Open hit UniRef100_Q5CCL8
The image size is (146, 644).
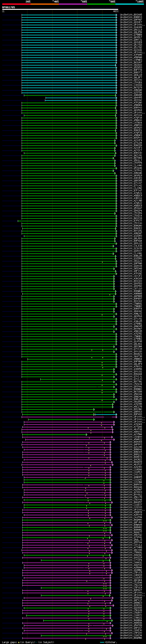(131, 30)
